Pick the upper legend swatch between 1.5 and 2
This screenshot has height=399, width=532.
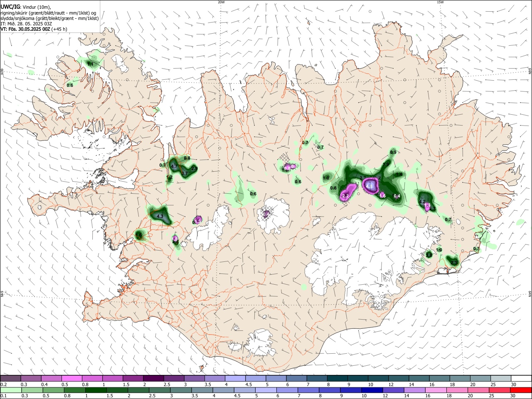tap(133, 378)
